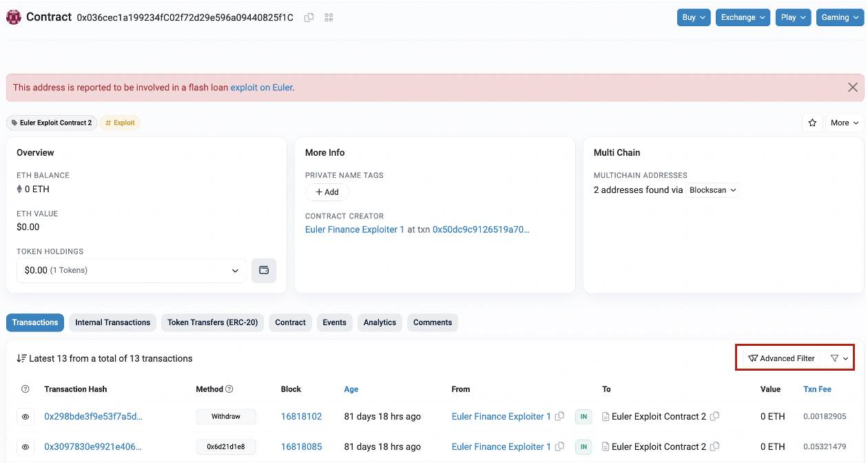The height and width of the screenshot is (463, 868).
Task: Click the contract document icon in 0x6d21d1e8 row
Action: click(x=606, y=446)
